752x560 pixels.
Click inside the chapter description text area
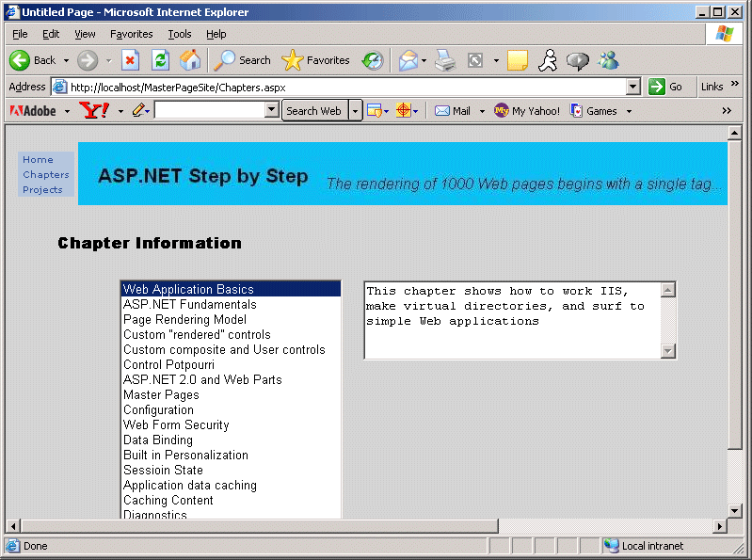[508, 320]
